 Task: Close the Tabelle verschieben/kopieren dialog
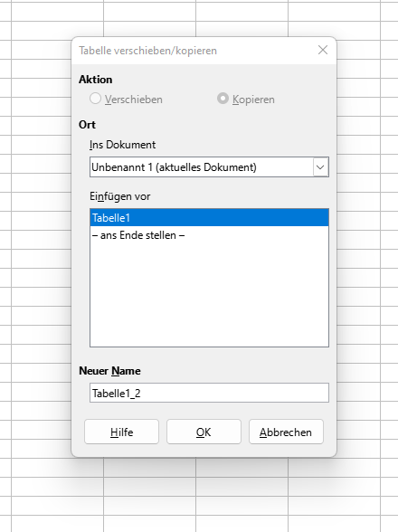pyautogui.click(x=323, y=51)
